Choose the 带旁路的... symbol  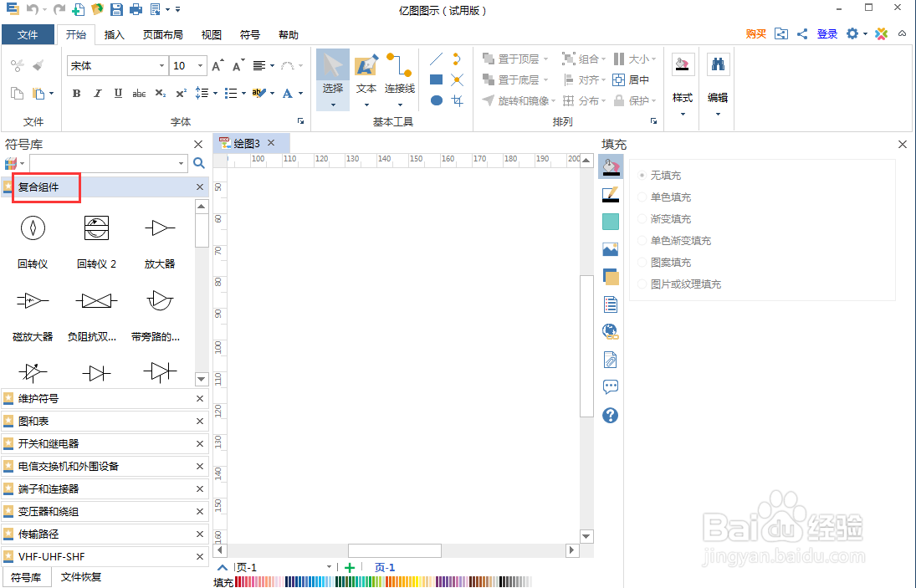coord(160,301)
